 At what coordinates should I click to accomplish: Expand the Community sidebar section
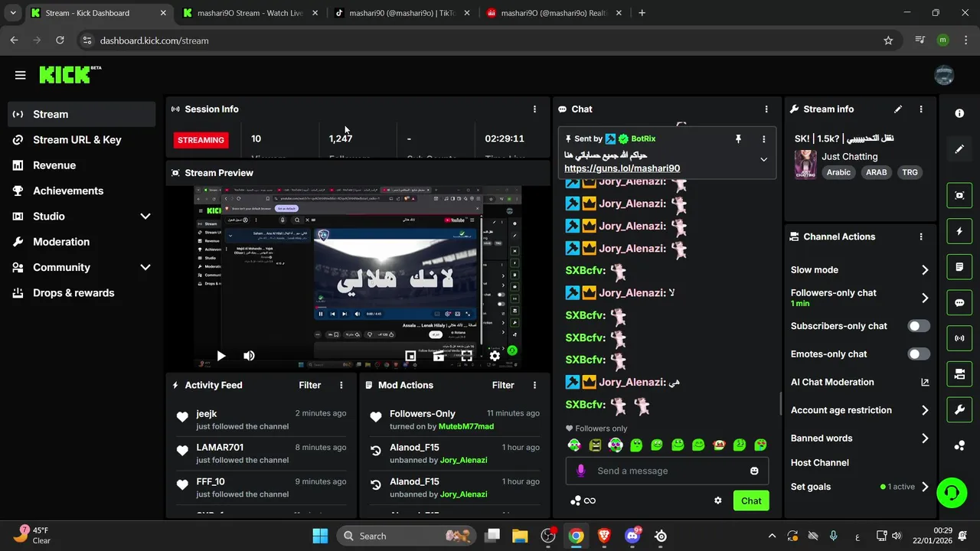[x=145, y=267]
